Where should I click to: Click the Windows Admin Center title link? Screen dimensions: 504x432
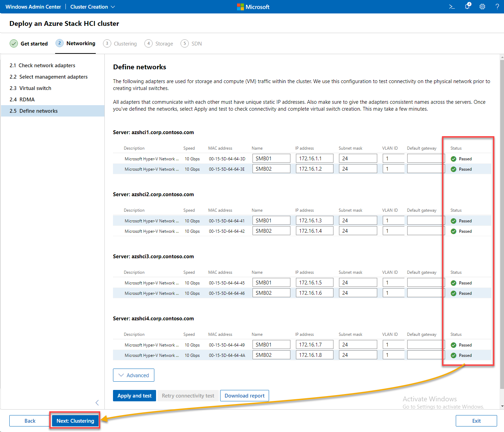click(x=33, y=7)
